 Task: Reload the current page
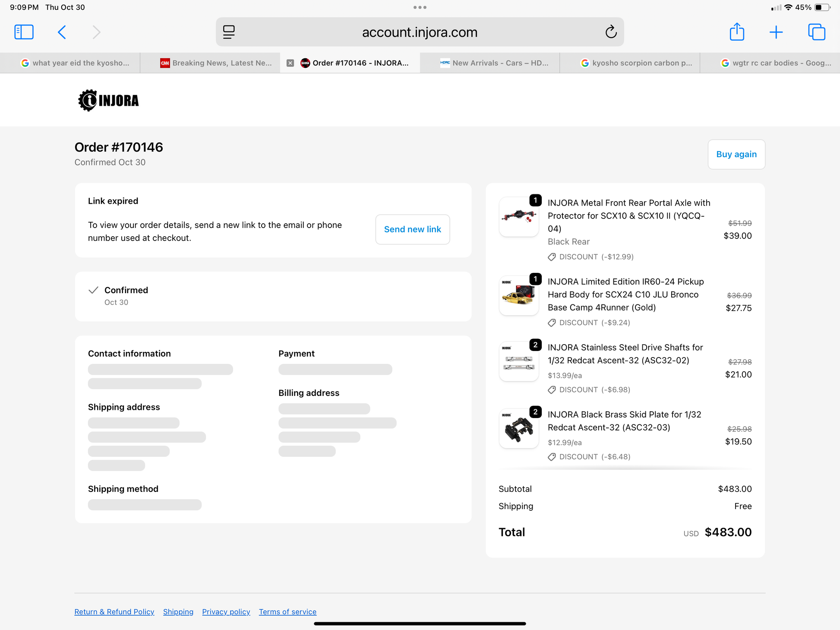pos(611,32)
